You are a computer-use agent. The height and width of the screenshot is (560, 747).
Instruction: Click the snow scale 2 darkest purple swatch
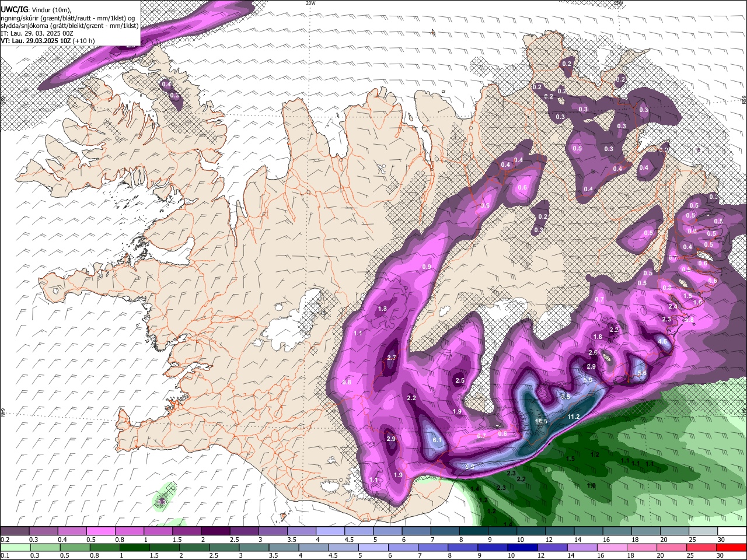215,531
